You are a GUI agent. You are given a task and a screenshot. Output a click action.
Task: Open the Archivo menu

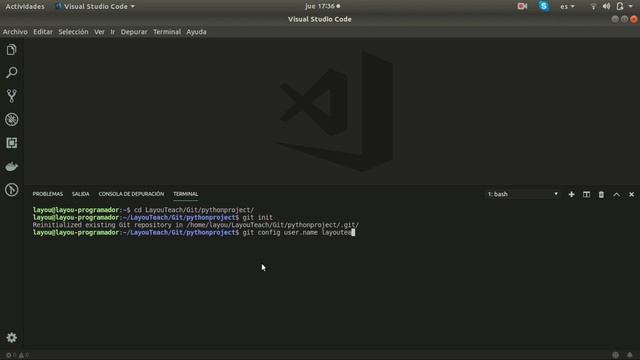[15, 32]
